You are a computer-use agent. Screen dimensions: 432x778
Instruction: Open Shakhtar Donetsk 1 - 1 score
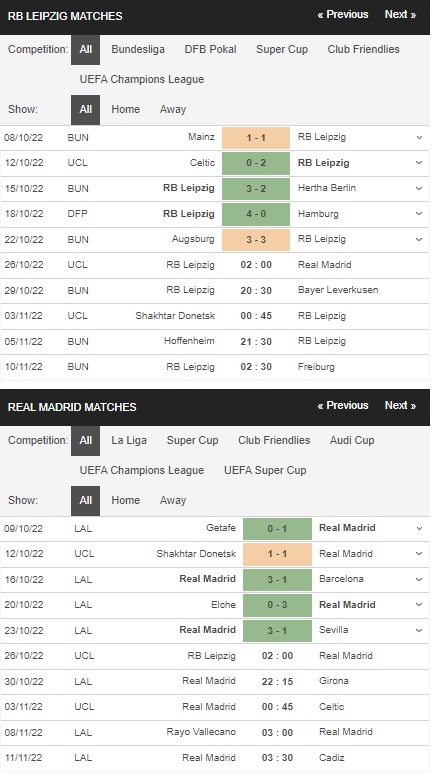[277, 554]
